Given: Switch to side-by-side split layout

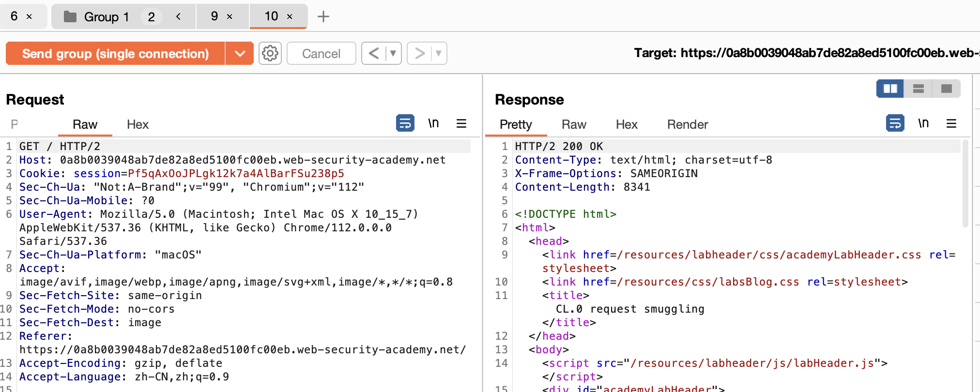Looking at the screenshot, I should point(890,89).
